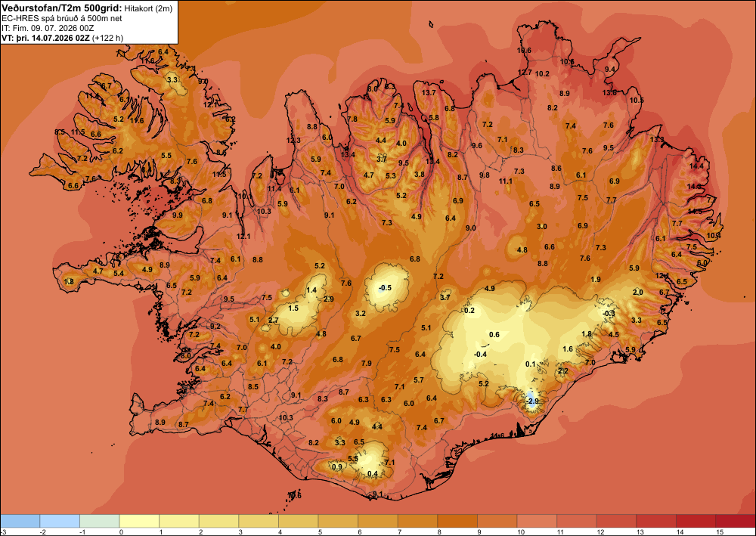Click the 2.7 temperature value
This screenshot has width=756, height=536.
pos(274,320)
